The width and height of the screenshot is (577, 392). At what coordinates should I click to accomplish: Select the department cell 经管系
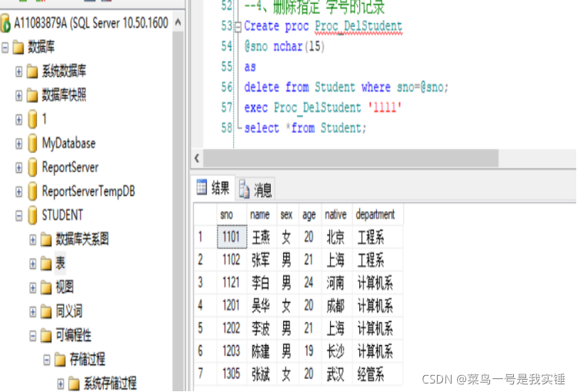click(378, 374)
